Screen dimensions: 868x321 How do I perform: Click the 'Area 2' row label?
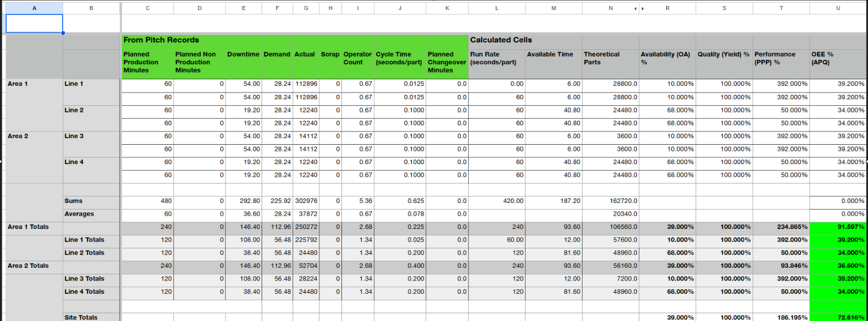click(18, 136)
